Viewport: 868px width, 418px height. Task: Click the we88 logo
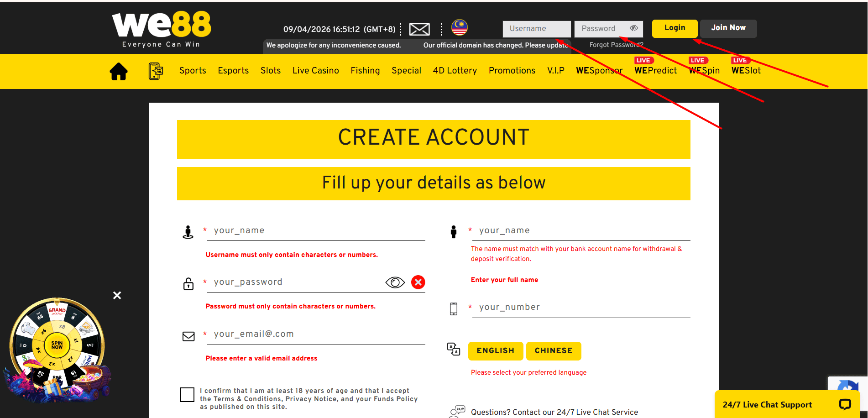(161, 29)
